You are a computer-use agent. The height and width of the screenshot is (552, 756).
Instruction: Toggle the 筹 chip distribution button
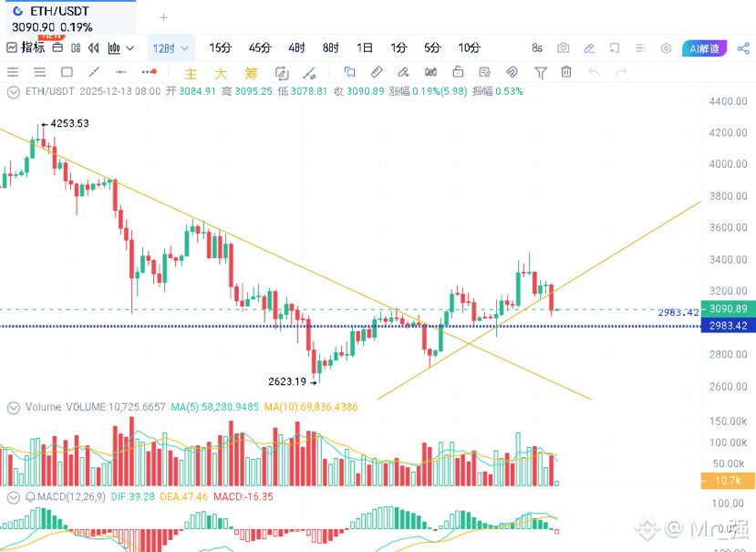pos(251,73)
